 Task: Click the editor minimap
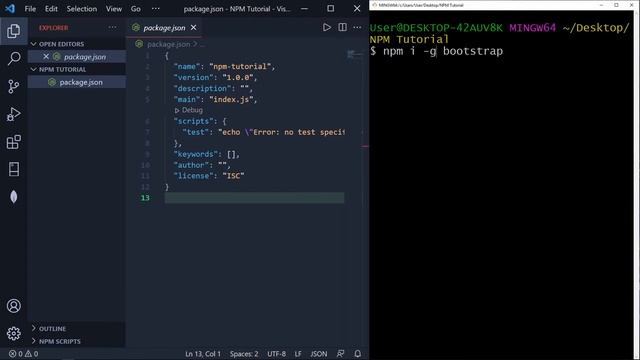[x=354, y=54]
